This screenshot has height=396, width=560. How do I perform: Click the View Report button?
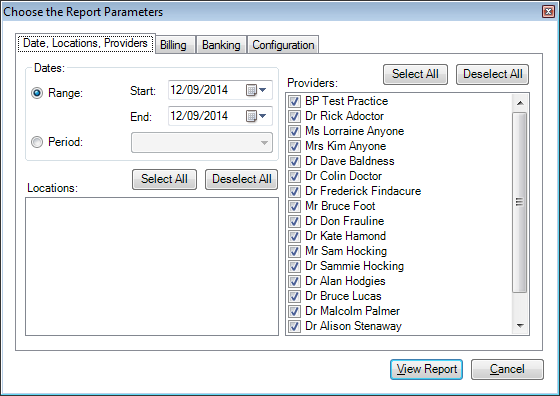point(426,369)
